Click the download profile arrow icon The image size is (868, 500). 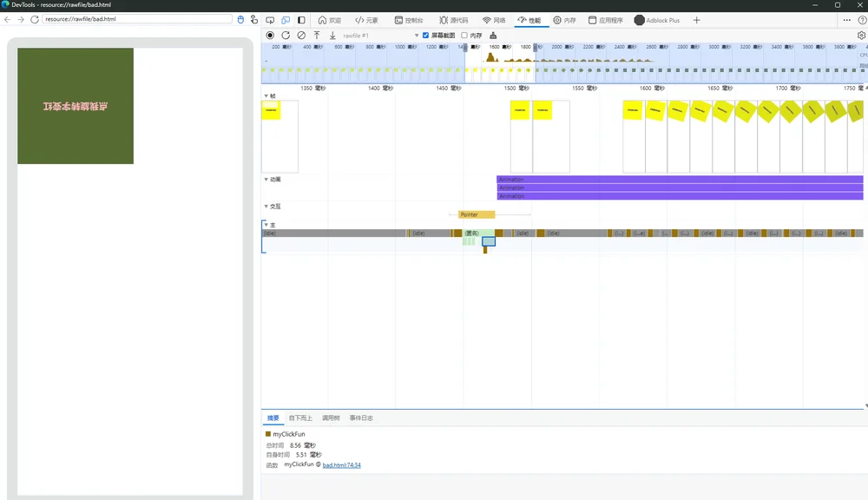(332, 35)
